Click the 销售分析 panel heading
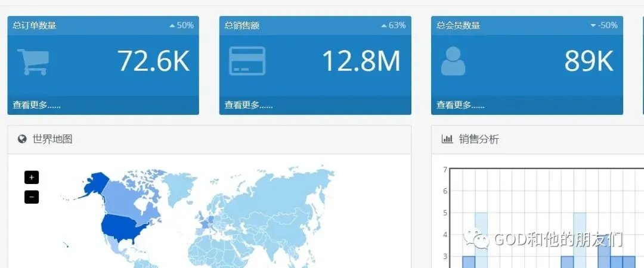The width and height of the screenshot is (644, 268). (479, 139)
